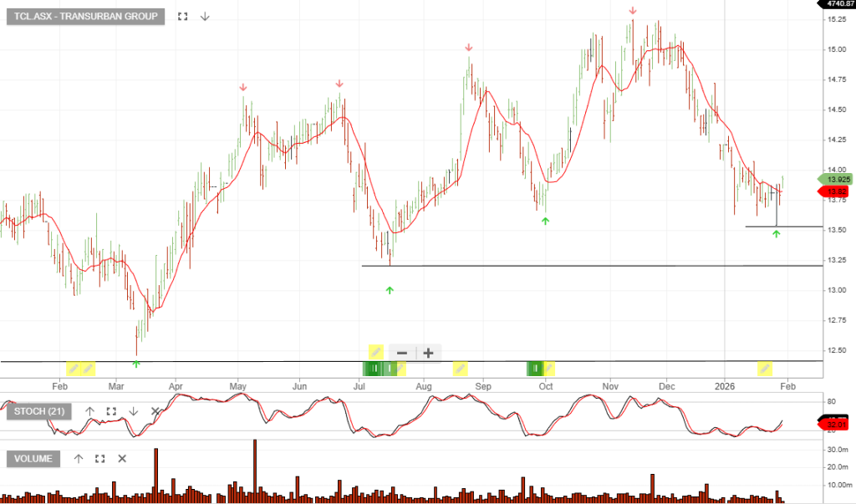Image resolution: width=856 pixels, height=504 pixels.
Task: Select the green event marker before October
Action: (x=535, y=368)
